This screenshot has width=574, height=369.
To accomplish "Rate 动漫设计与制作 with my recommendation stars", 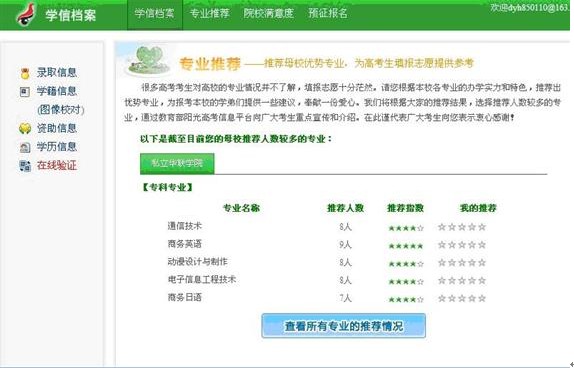I will point(462,263).
